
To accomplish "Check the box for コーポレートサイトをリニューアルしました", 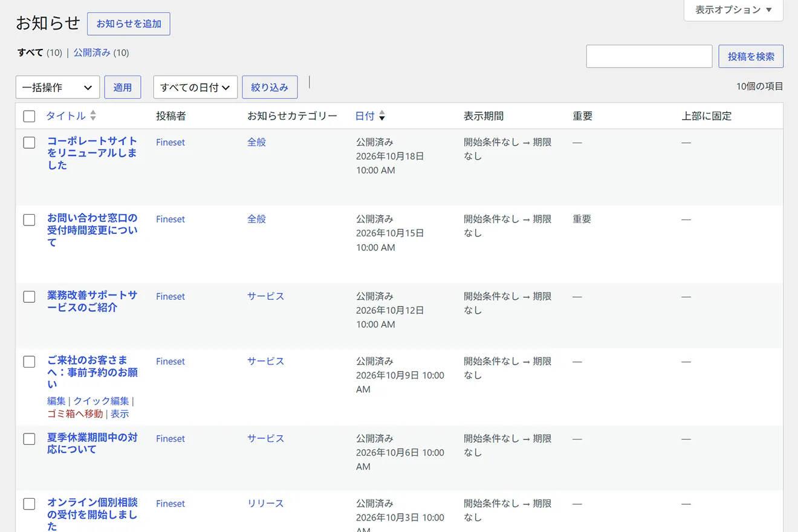I will [x=29, y=143].
